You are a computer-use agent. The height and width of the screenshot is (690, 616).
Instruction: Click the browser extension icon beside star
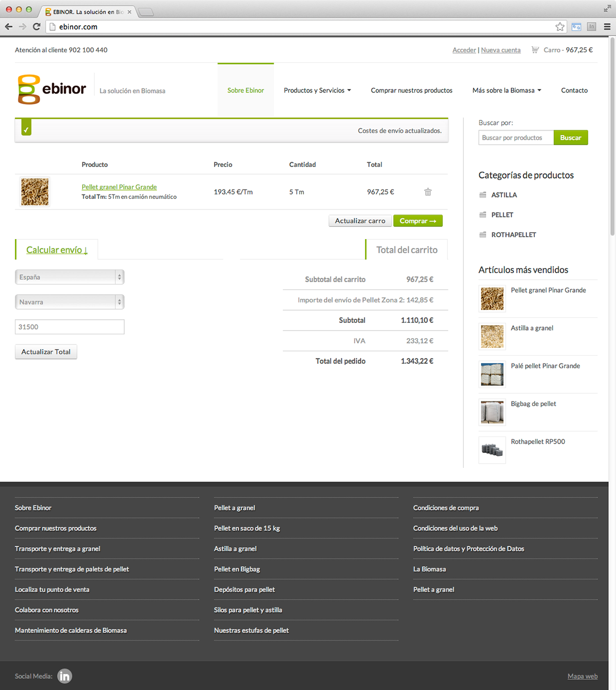(576, 27)
